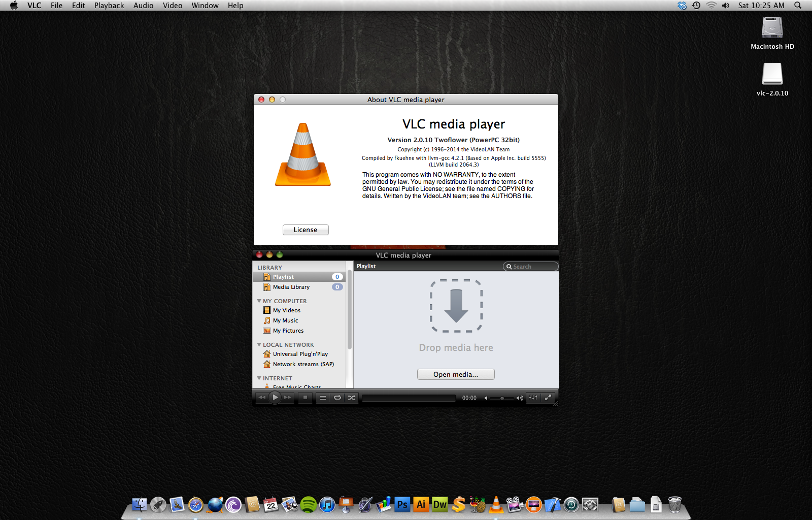812x520 pixels.
Task: Open the audio effects equalizer panel
Action: click(533, 398)
